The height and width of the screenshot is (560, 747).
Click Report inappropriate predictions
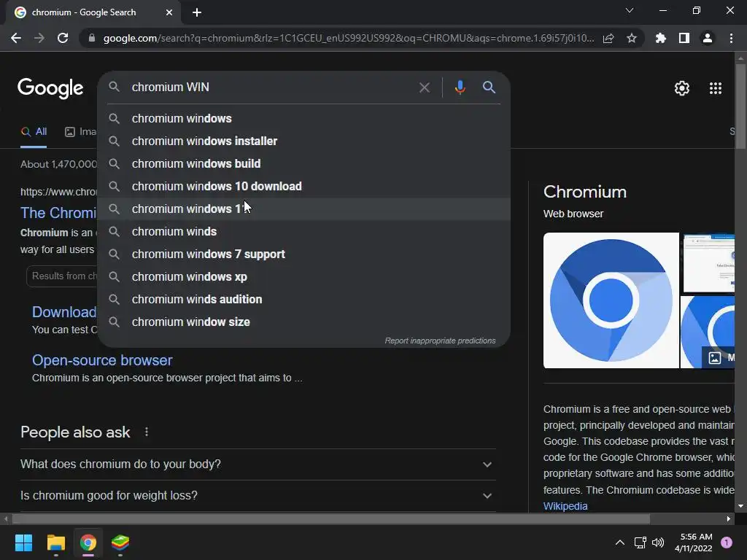pos(440,341)
